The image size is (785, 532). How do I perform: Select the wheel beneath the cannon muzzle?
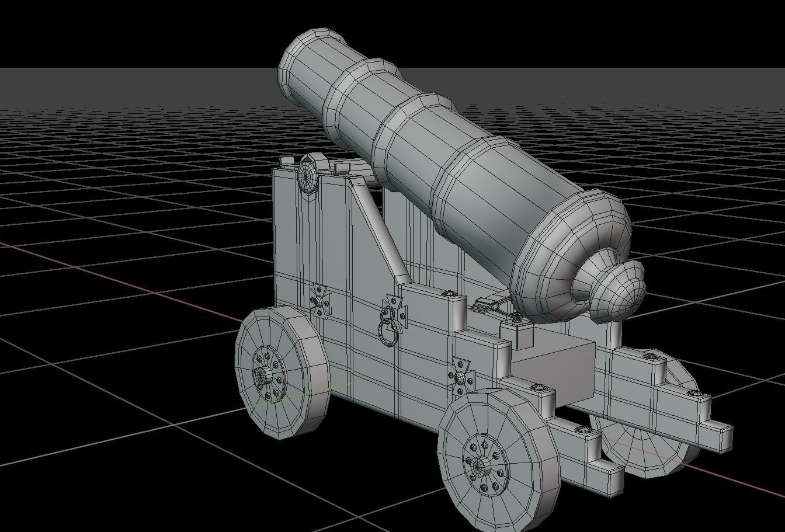point(282,373)
